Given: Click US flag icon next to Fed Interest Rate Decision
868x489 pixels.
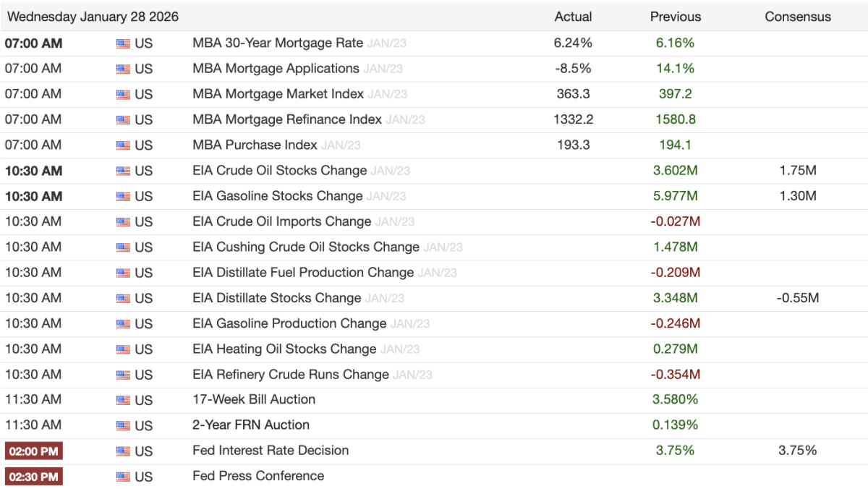Looking at the screenshot, I should pyautogui.click(x=123, y=451).
